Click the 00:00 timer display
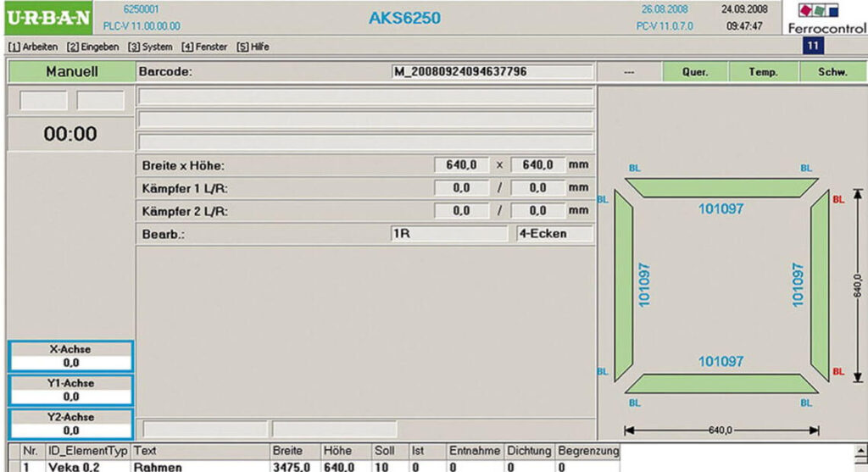The height and width of the screenshot is (472, 868). (70, 134)
